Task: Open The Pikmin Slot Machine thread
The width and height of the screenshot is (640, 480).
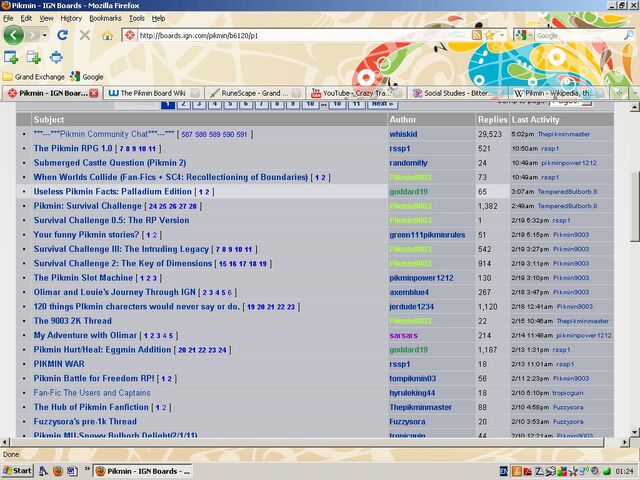Action: pyautogui.click(x=83, y=278)
